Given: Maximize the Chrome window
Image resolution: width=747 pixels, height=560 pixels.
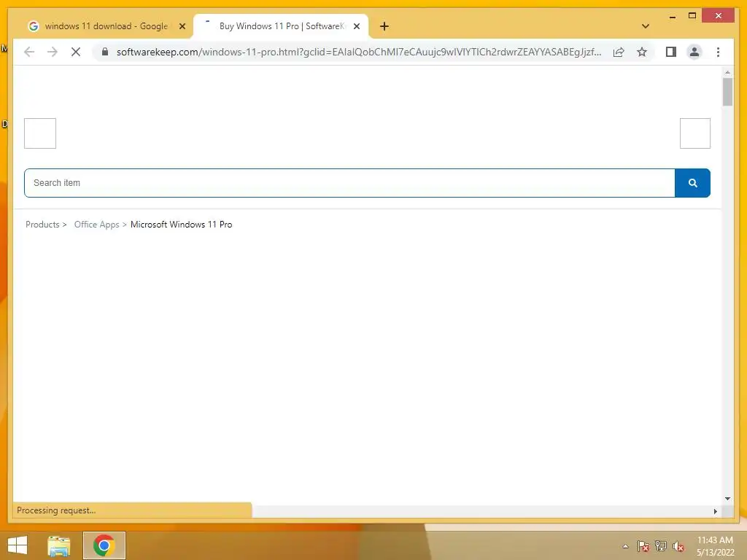Looking at the screenshot, I should (692, 16).
